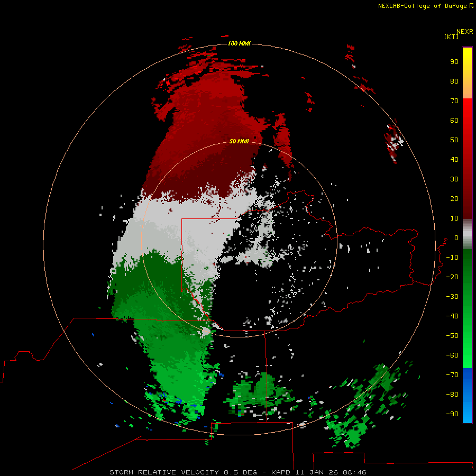Screen dimensions: 476x476
Task: Click the -90 value on velocity scale
Action: (x=452, y=414)
